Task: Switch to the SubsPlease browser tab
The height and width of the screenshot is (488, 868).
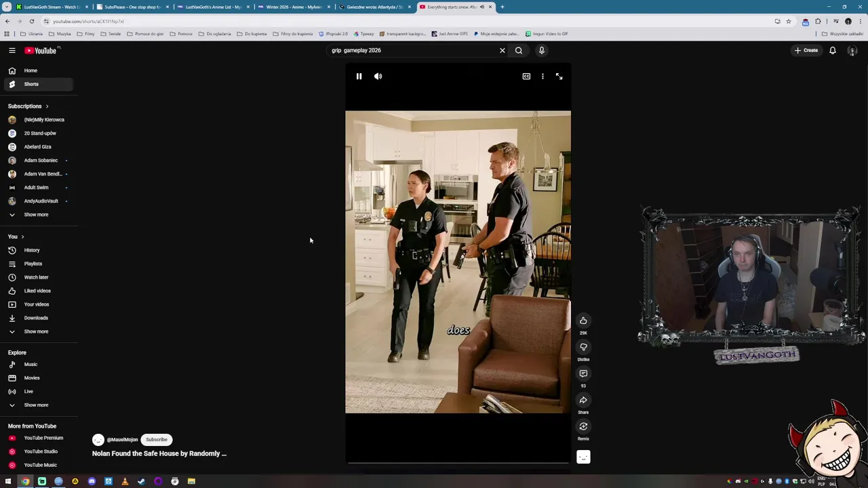Action: pyautogui.click(x=132, y=7)
